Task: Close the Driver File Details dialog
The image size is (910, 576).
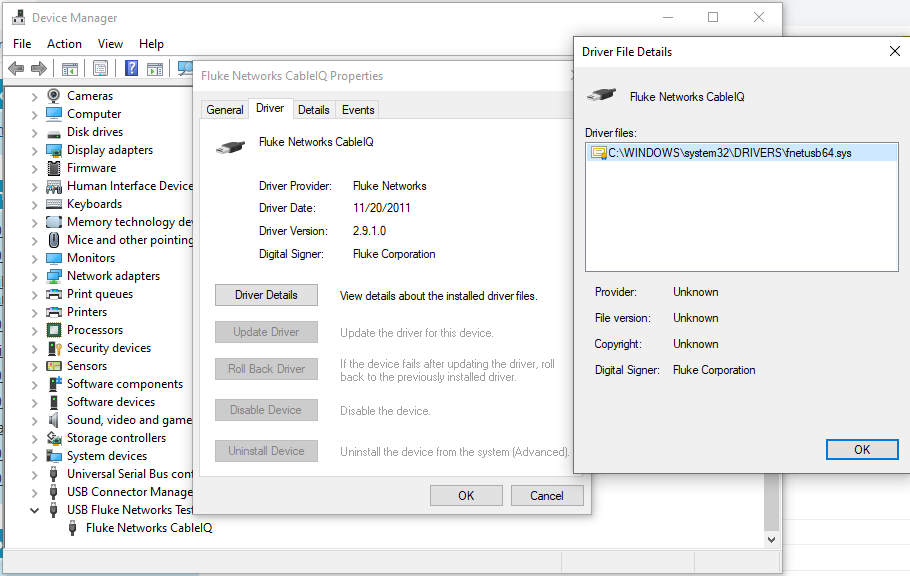Action: pos(894,52)
